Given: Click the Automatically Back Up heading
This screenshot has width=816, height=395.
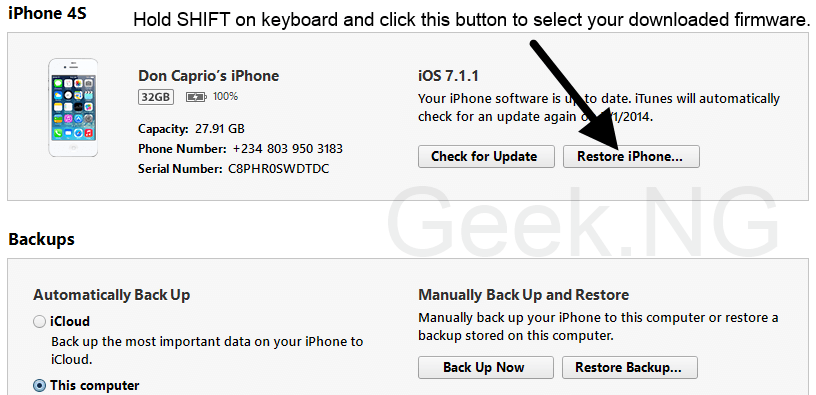Looking at the screenshot, I should [x=112, y=295].
